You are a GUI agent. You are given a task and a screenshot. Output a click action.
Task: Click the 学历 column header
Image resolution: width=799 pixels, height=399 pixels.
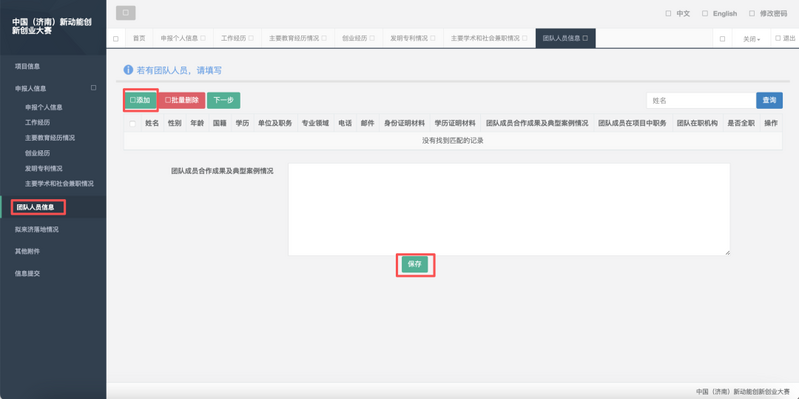242,123
